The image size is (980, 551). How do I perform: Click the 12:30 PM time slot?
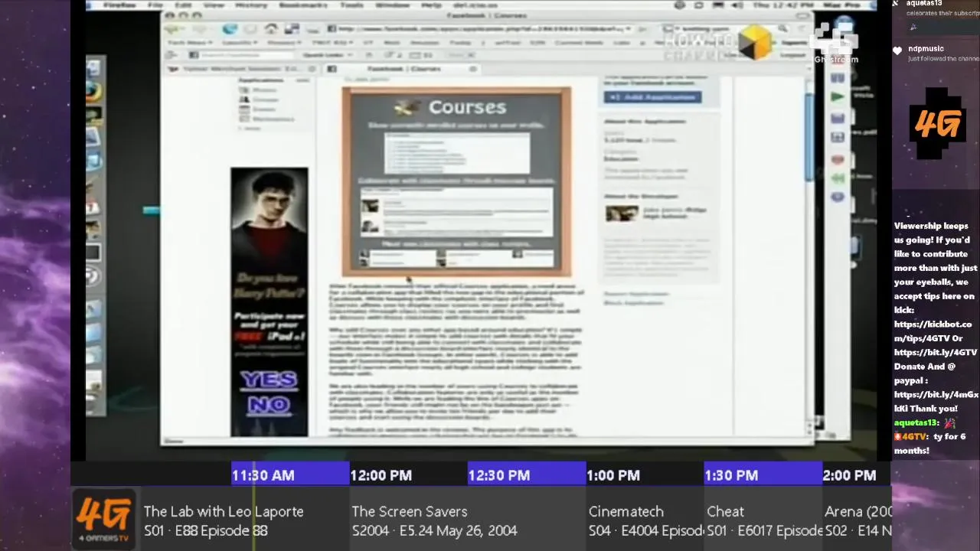point(526,475)
